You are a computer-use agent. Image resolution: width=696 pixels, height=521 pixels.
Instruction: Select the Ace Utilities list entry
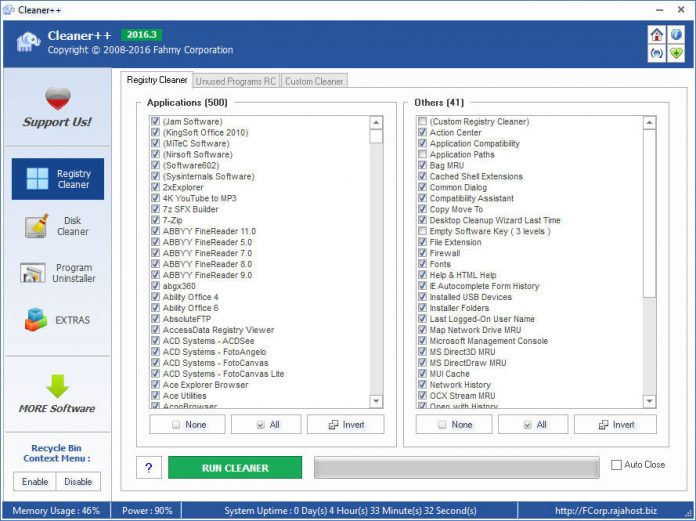(x=185, y=395)
